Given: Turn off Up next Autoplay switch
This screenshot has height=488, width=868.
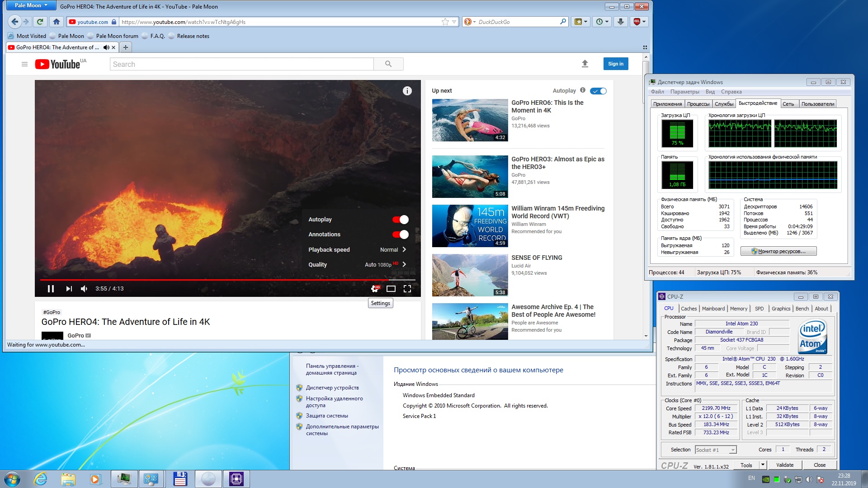Looking at the screenshot, I should pos(598,91).
